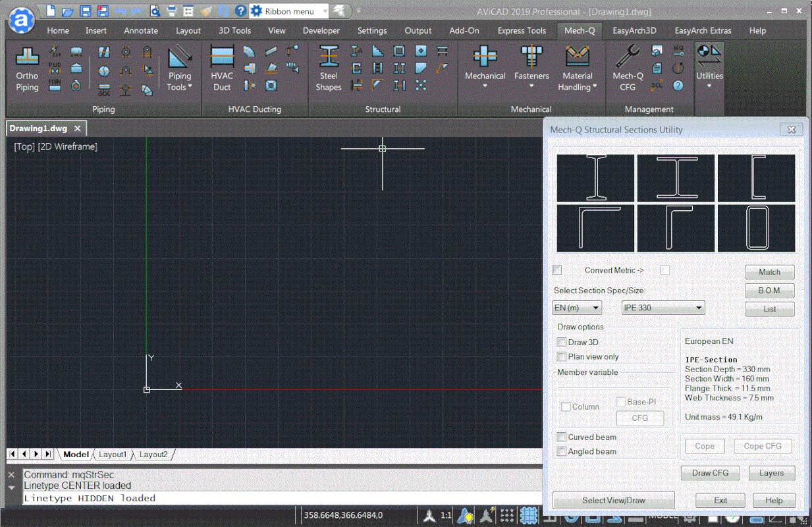Click the pipe text label 'abc' icon
This screenshot has height=527, width=812.
[x=104, y=88]
